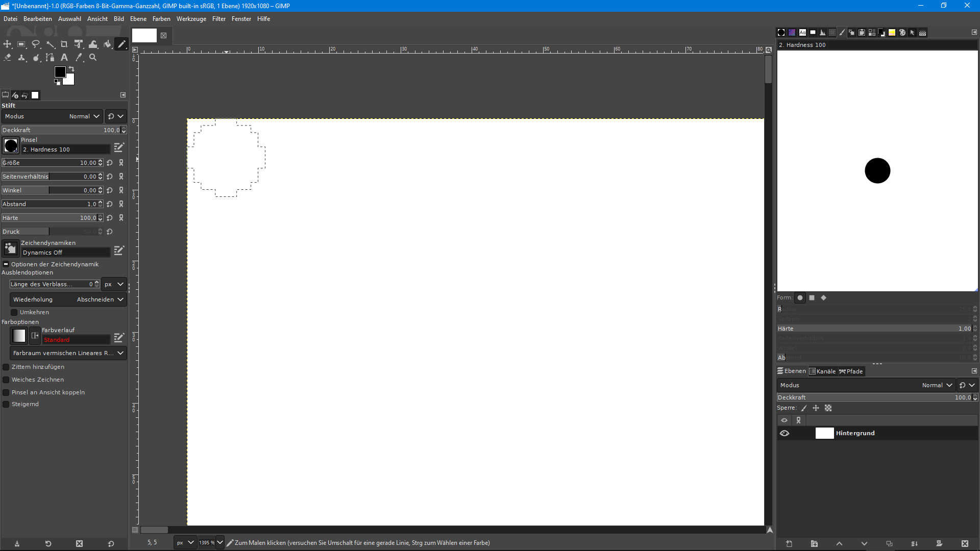This screenshot has height=551, width=980.
Task: Check the Umkehren option
Action: pyautogui.click(x=14, y=312)
